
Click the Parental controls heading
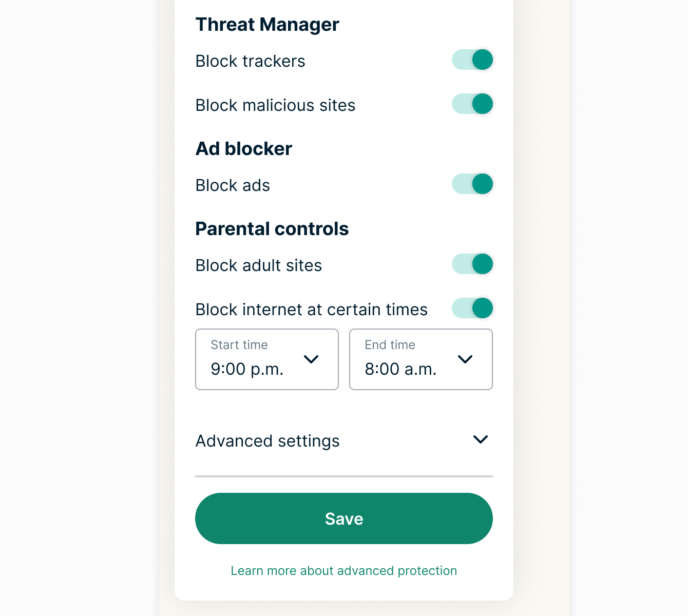(x=272, y=229)
